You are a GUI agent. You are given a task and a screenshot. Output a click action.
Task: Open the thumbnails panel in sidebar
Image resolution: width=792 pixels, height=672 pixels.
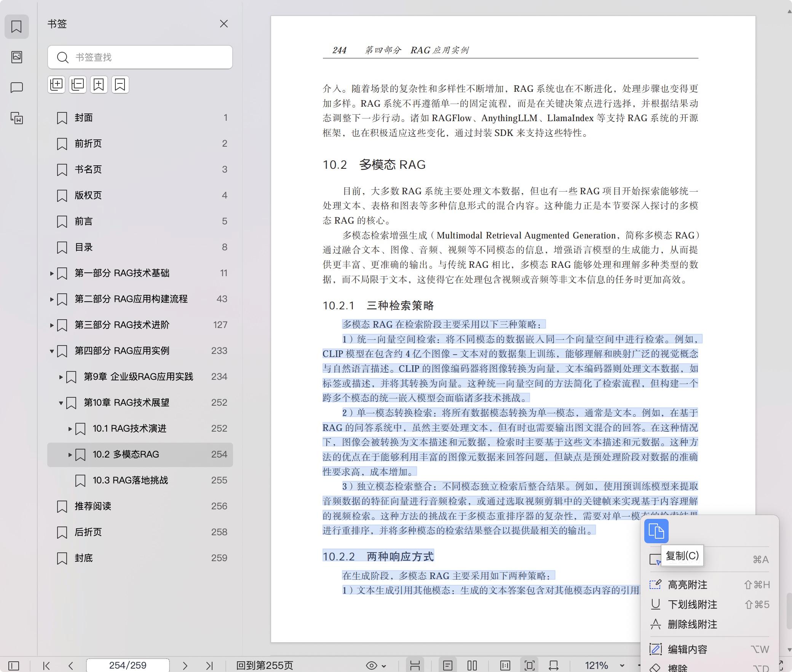16,57
